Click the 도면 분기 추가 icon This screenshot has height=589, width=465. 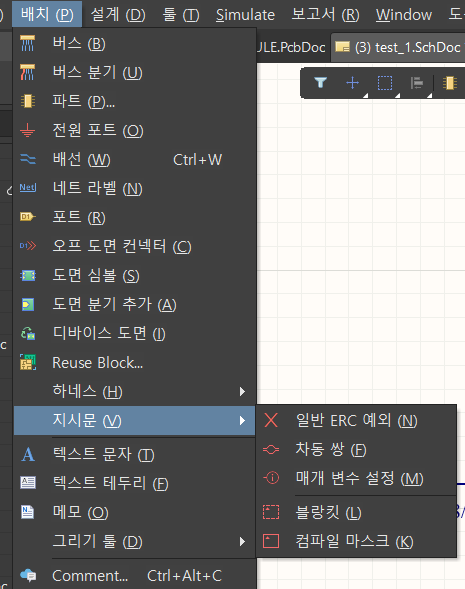click(27, 304)
